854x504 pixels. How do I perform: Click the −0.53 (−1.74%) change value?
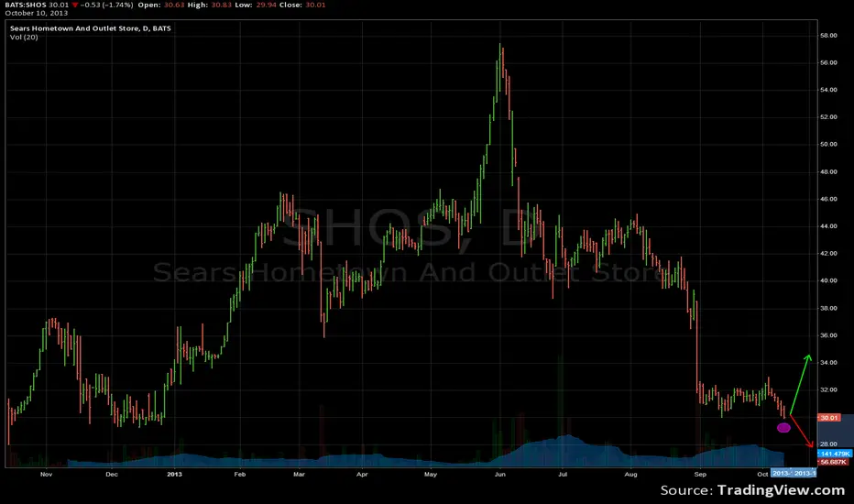[x=106, y=5]
